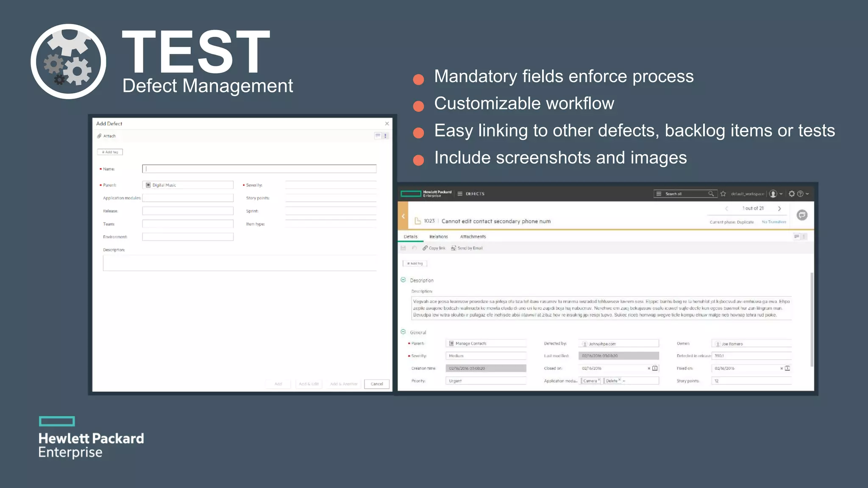This screenshot has height=488, width=868.
Task: Switch to the Relations tab
Action: coord(439,237)
